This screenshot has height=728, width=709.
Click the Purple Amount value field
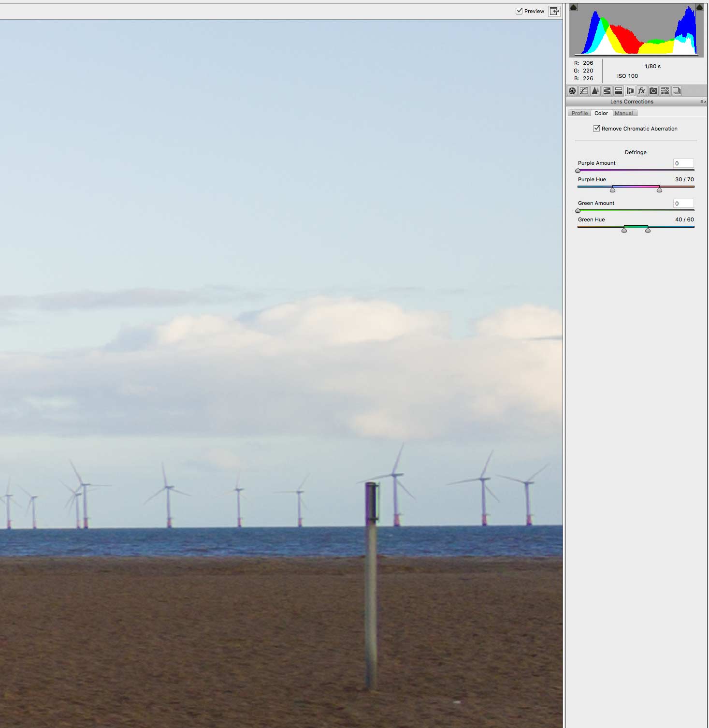pos(683,163)
